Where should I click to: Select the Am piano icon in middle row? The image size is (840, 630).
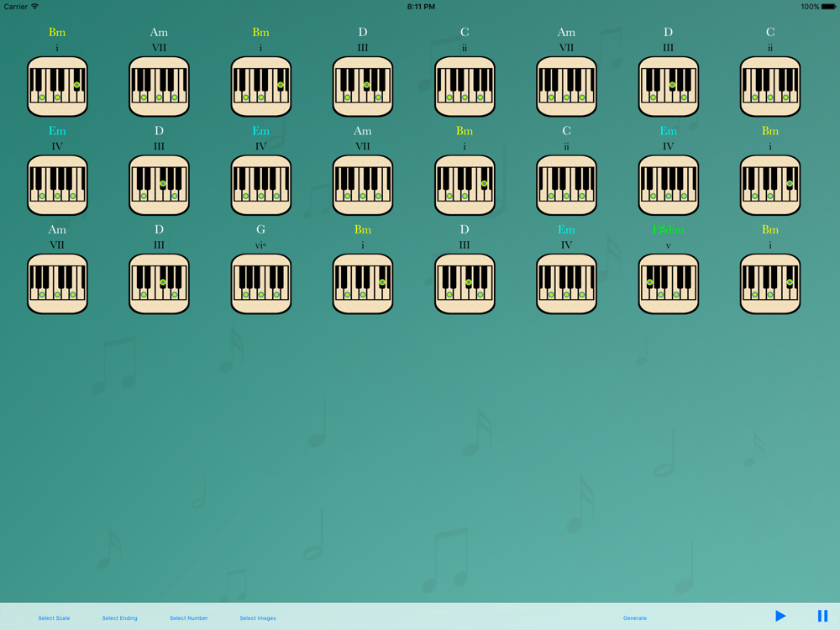point(363,185)
